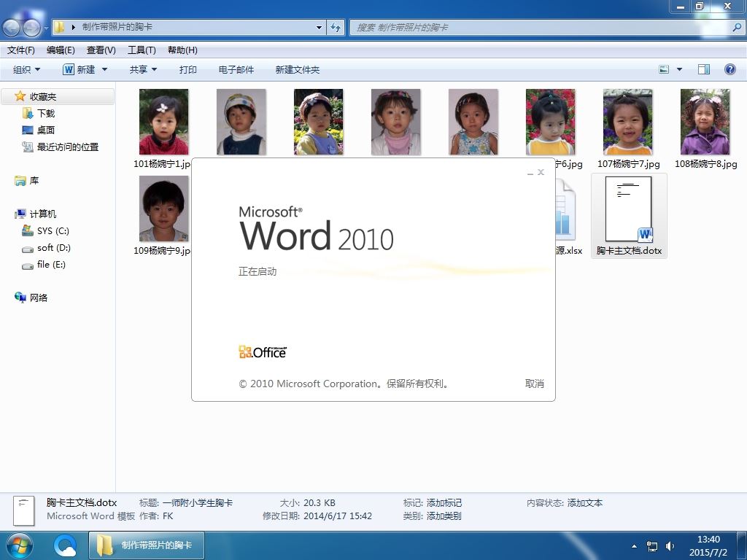Image resolution: width=747 pixels, height=560 pixels.
Task: Edit the 标题 value 一师附小学生胸卡
Action: (x=198, y=503)
